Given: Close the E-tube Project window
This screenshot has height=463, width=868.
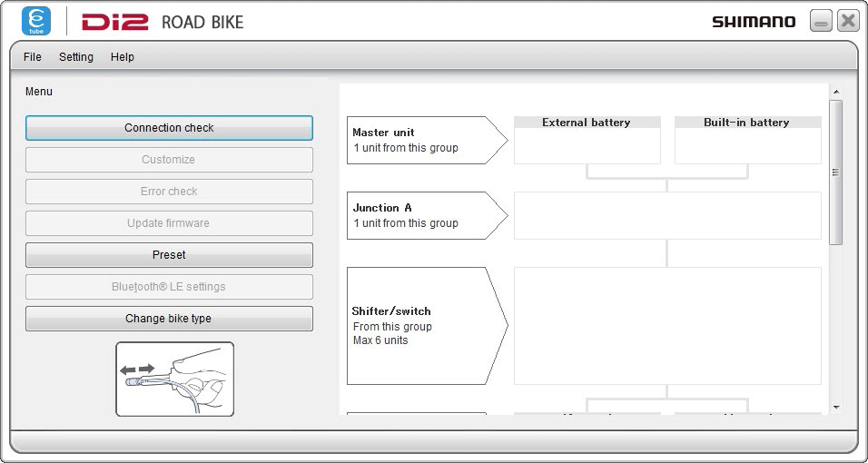Looking at the screenshot, I should 848,21.
